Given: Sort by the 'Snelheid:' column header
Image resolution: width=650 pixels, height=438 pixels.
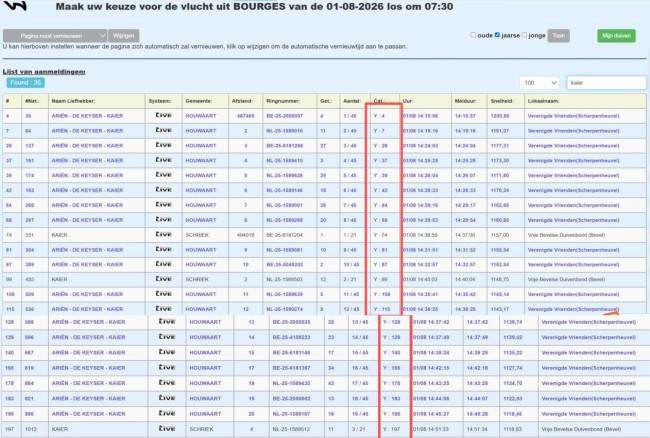Looking at the screenshot, I should 502,101.
